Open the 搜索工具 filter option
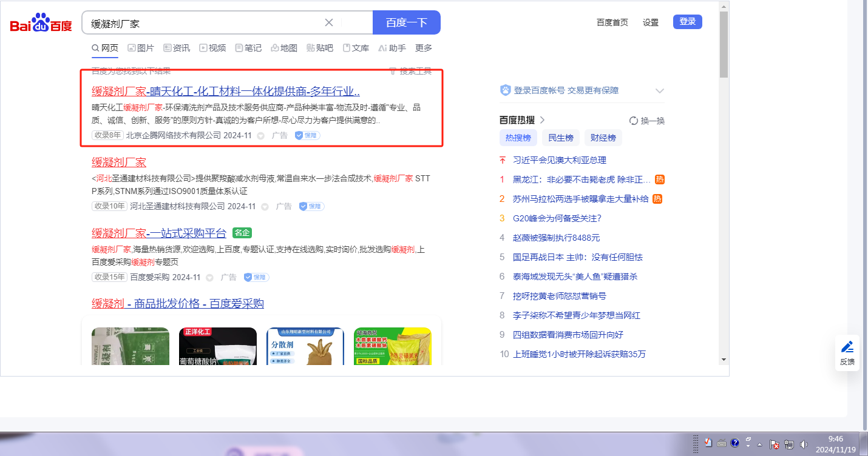 pos(410,71)
